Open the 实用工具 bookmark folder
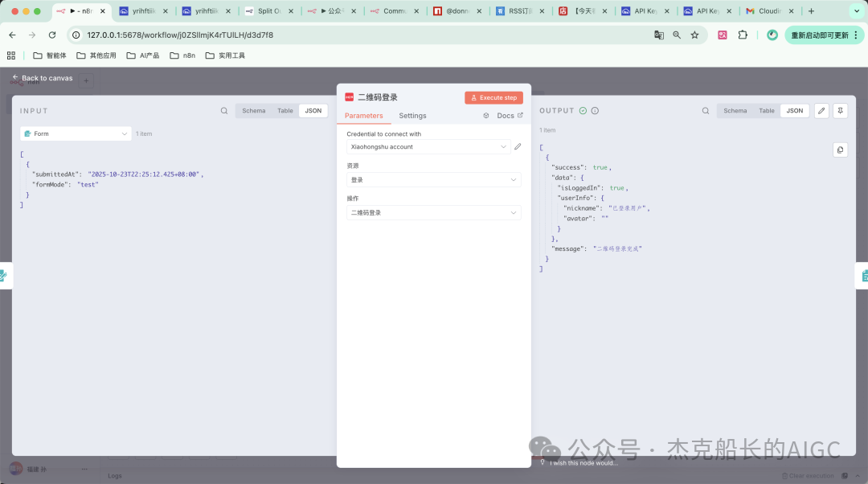 point(225,55)
